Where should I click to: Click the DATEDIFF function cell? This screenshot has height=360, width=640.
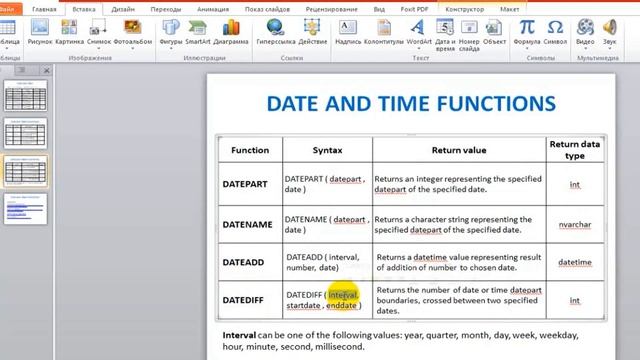(250, 300)
